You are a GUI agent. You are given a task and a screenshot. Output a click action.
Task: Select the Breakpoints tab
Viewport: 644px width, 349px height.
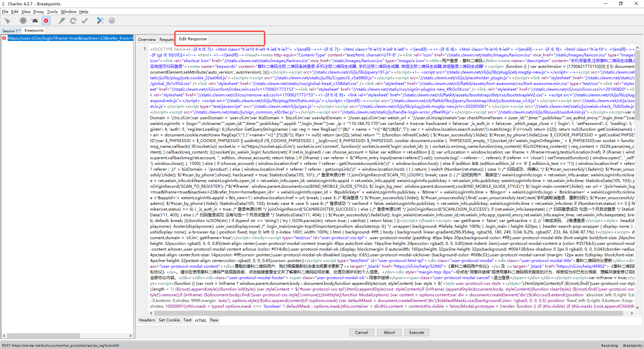pos(34,31)
